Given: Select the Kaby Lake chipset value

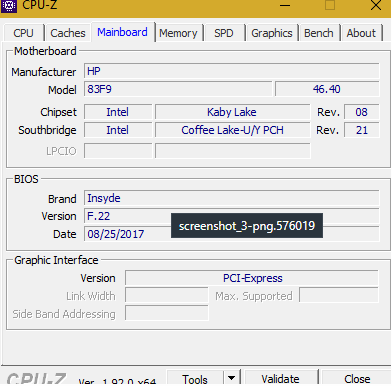Looking at the screenshot, I should point(232,112).
